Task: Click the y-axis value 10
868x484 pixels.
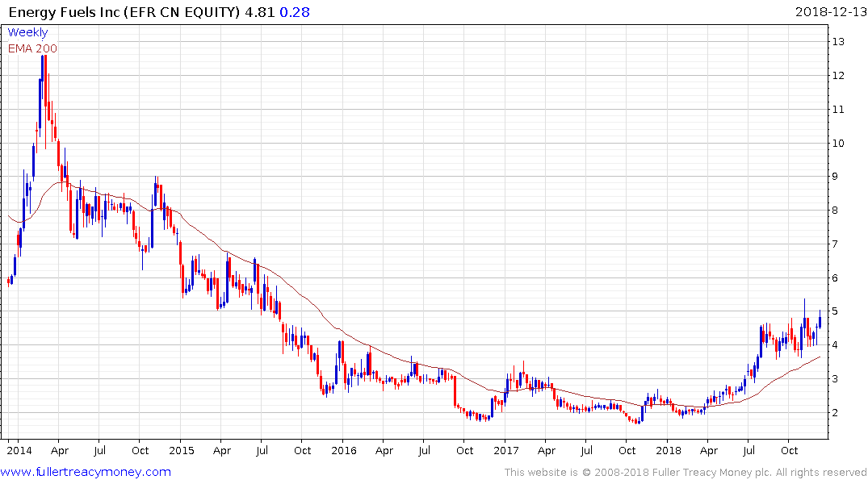Action: [838, 143]
